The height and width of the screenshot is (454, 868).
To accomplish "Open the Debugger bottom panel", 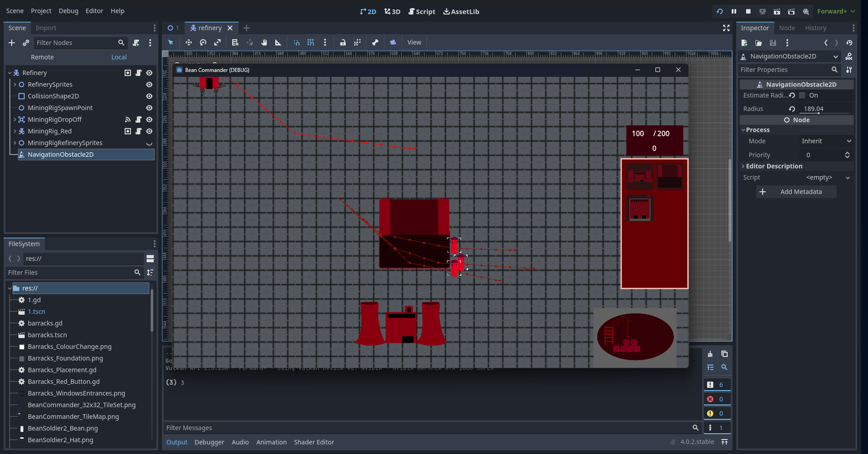I will click(209, 442).
